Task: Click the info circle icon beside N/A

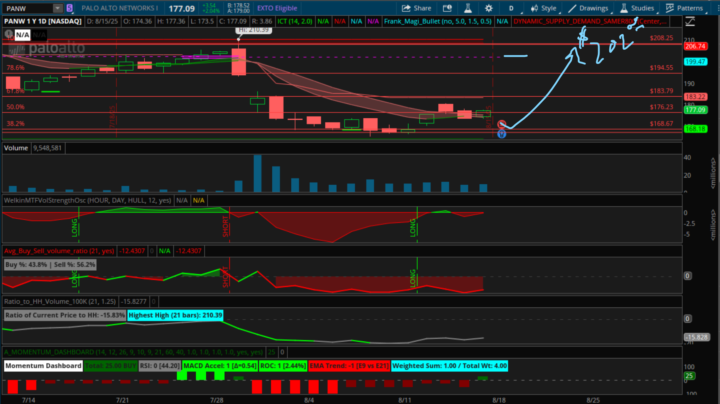Action: [x=8, y=34]
